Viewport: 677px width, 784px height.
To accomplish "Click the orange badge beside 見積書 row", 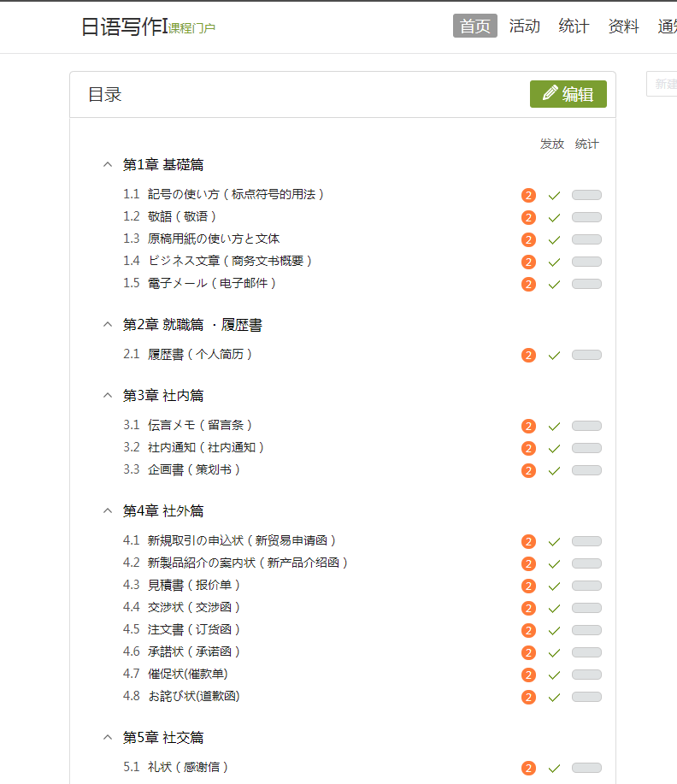I will coord(528,587).
